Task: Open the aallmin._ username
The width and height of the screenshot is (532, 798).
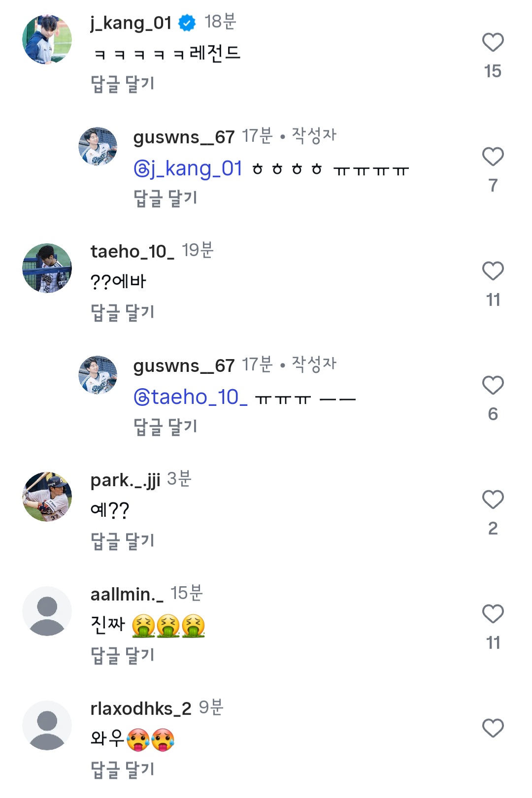Action: pos(127,594)
